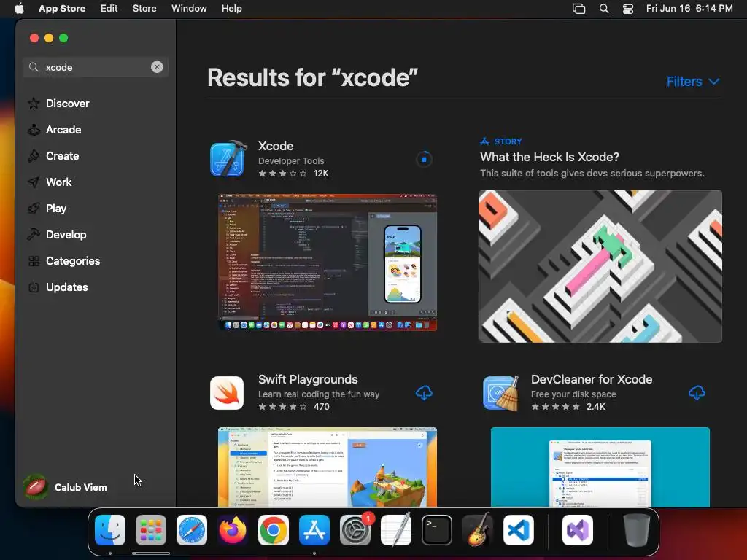Open the Swift Playgrounds screenshot preview

pyautogui.click(x=328, y=467)
